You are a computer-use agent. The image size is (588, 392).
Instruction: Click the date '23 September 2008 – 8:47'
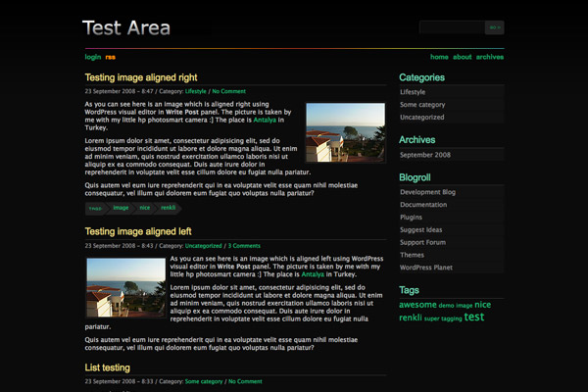119,91
